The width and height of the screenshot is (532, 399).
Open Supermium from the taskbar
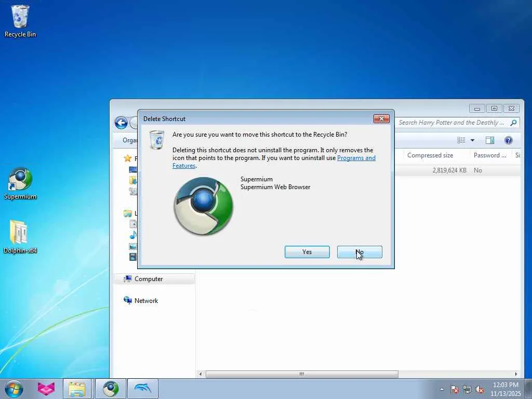click(111, 389)
